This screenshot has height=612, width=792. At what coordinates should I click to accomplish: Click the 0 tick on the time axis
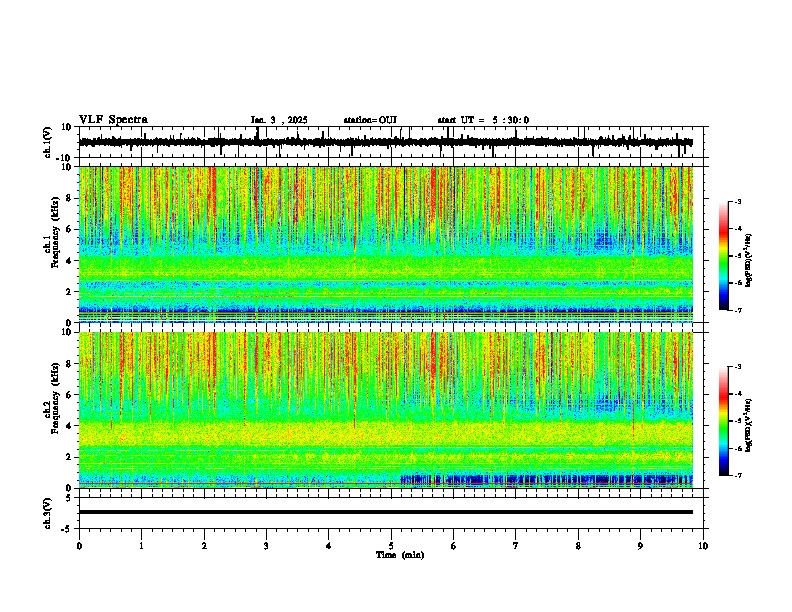click(79, 546)
